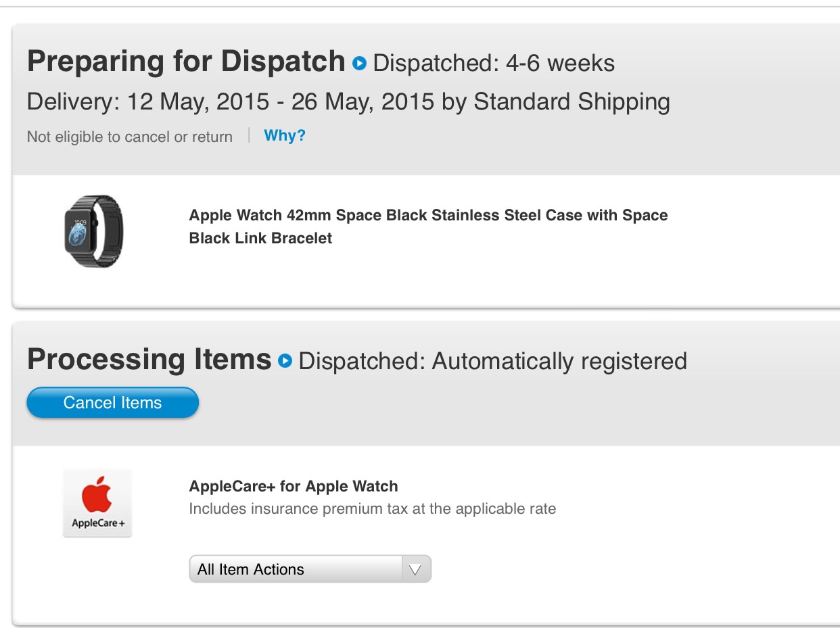Viewport: 840px width, 628px height.
Task: Click the Processing Items heading
Action: (149, 359)
